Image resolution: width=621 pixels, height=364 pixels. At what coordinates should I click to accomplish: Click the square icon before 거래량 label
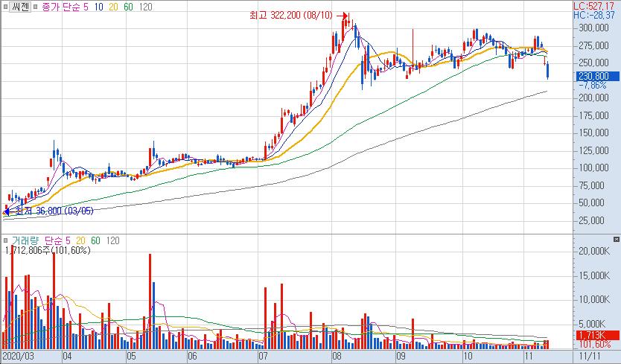coord(5,240)
